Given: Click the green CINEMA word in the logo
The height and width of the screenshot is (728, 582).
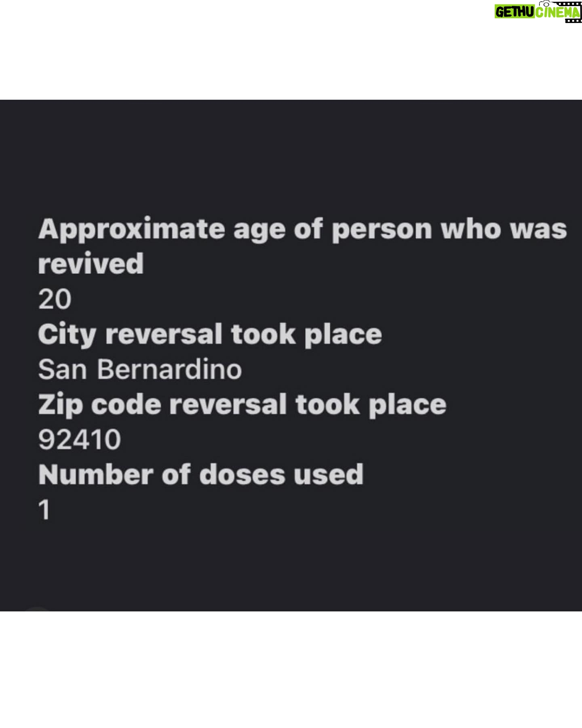Looking at the screenshot, I should click(558, 12).
